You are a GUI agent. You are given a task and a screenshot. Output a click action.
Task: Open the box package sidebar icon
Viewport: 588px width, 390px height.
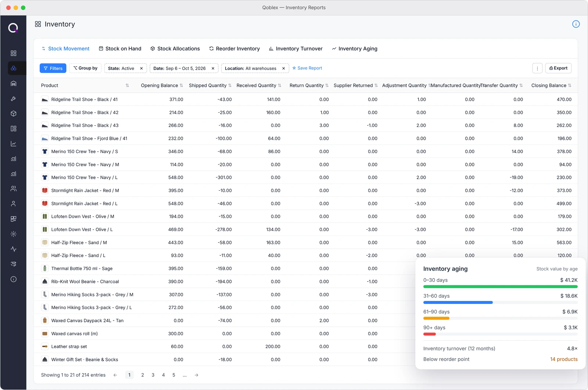[14, 114]
